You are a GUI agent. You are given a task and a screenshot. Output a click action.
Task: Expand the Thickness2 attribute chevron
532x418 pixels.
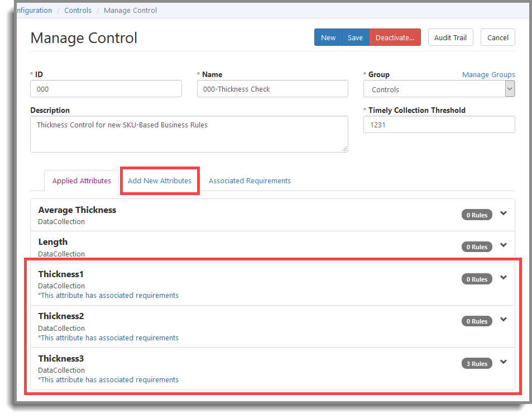tap(503, 320)
